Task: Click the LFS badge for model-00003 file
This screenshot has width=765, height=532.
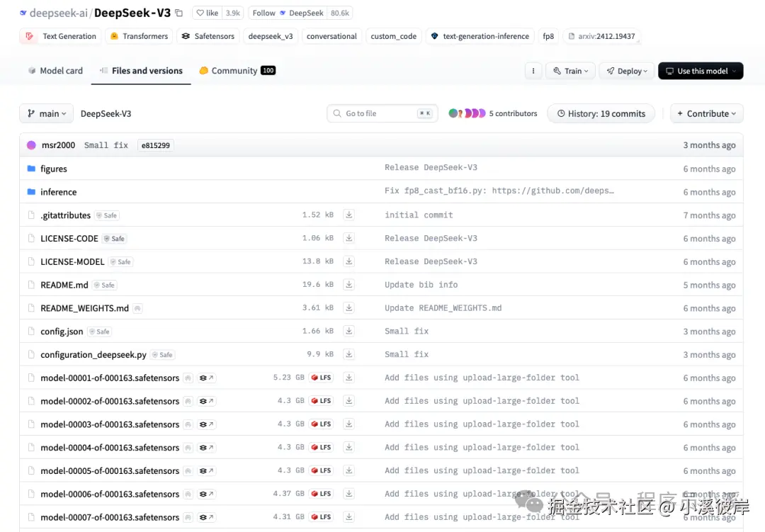Action: click(x=321, y=424)
